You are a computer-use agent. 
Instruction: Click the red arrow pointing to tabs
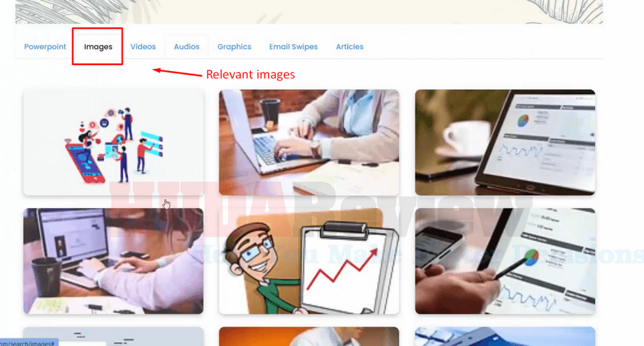coord(177,72)
